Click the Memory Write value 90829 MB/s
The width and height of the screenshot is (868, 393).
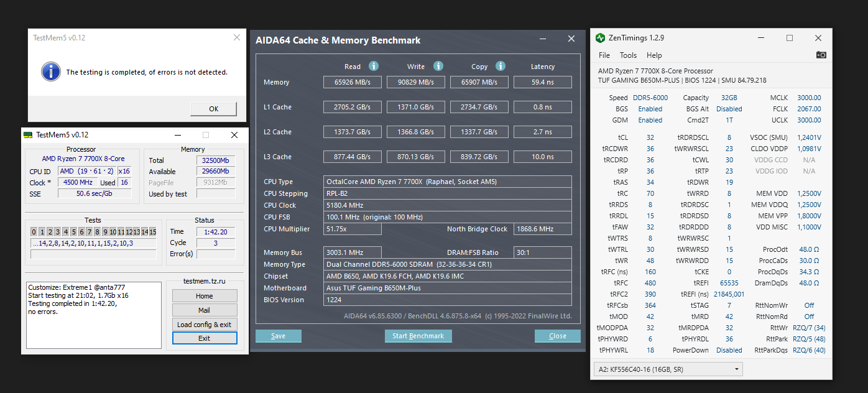tap(416, 82)
